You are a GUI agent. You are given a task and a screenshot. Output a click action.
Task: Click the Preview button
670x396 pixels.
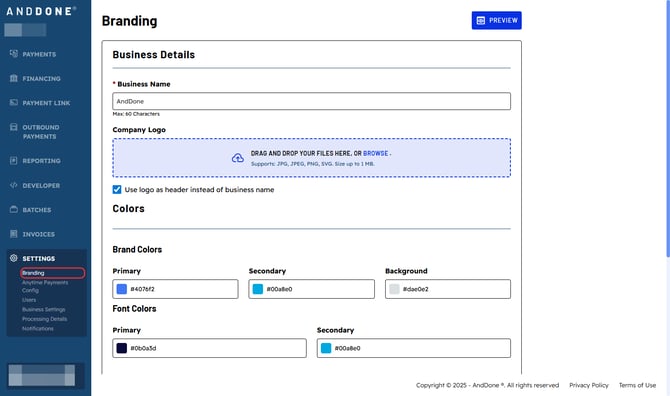pyautogui.click(x=497, y=21)
